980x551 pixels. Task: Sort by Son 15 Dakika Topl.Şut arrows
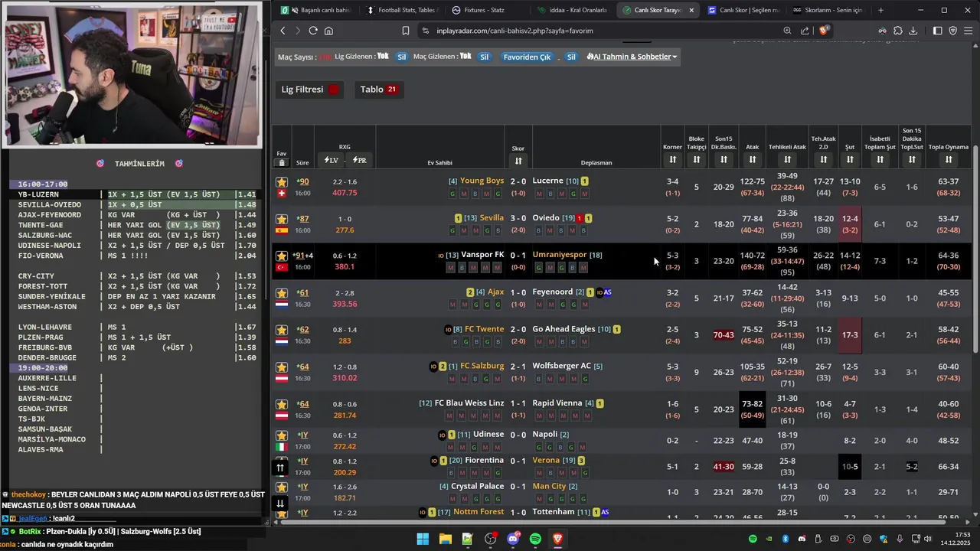click(x=912, y=159)
